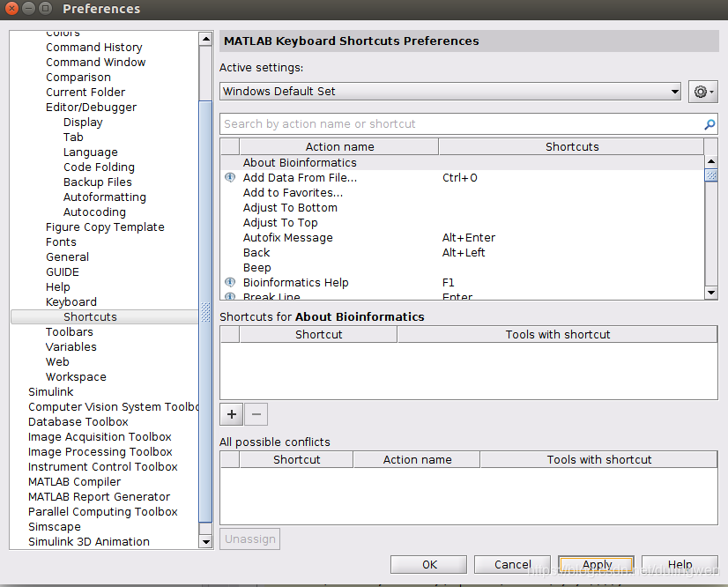Click the Apply button
Viewport: 728px width, 587px height.
coord(596,564)
